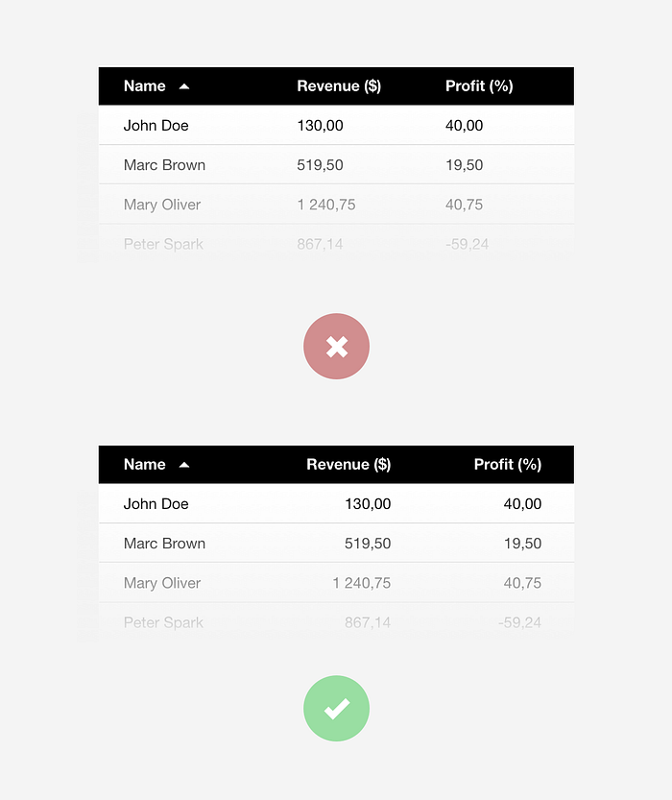Click the red X circle icon
This screenshot has height=800, width=672.
point(337,347)
